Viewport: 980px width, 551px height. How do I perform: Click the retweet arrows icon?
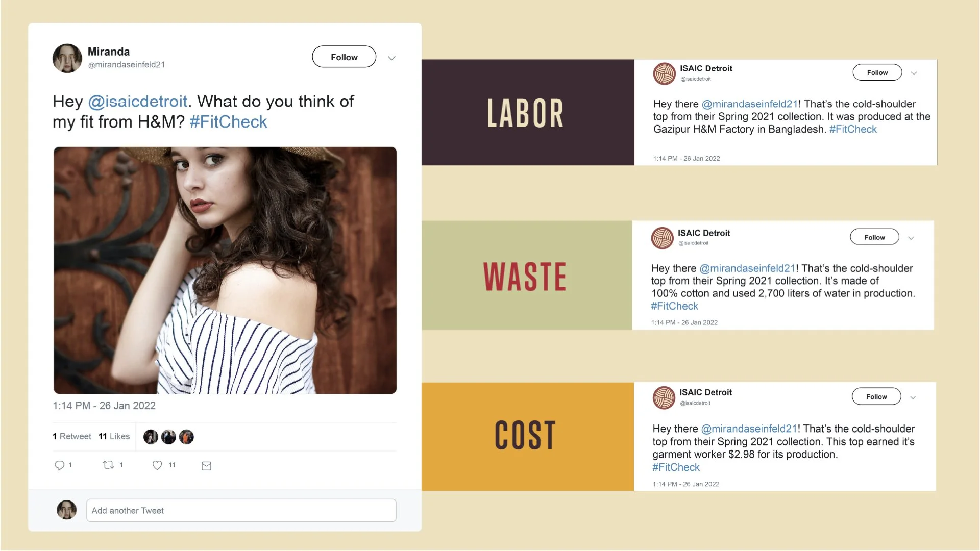coord(108,465)
